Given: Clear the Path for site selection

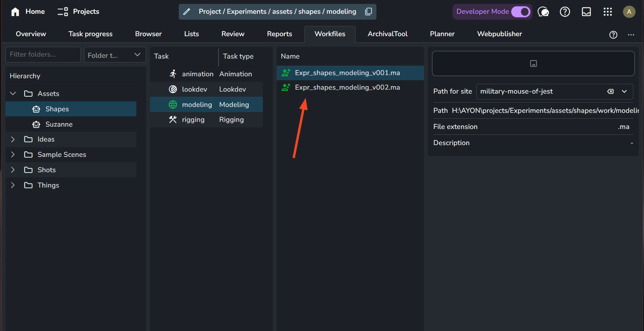Looking at the screenshot, I should [x=610, y=92].
